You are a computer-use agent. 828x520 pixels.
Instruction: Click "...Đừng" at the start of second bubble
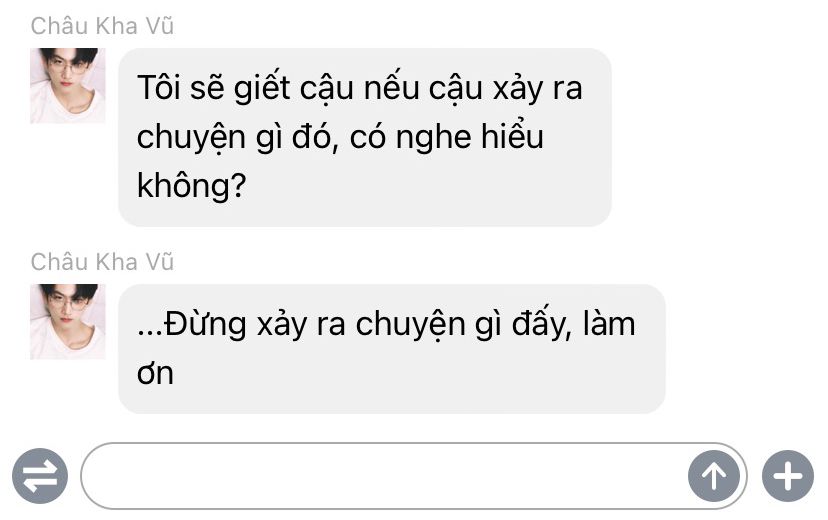[x=192, y=323]
